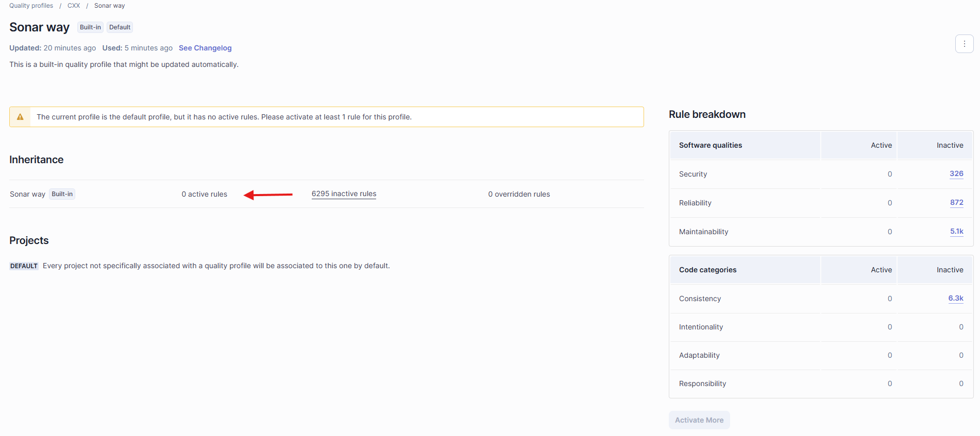Click the Activate More button
The width and height of the screenshot is (980, 436).
point(699,420)
